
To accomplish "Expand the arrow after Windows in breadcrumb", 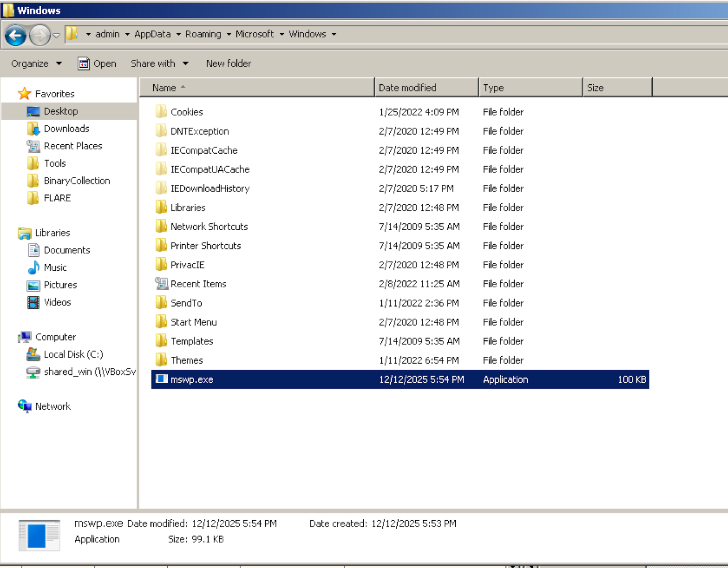I will pos(334,34).
